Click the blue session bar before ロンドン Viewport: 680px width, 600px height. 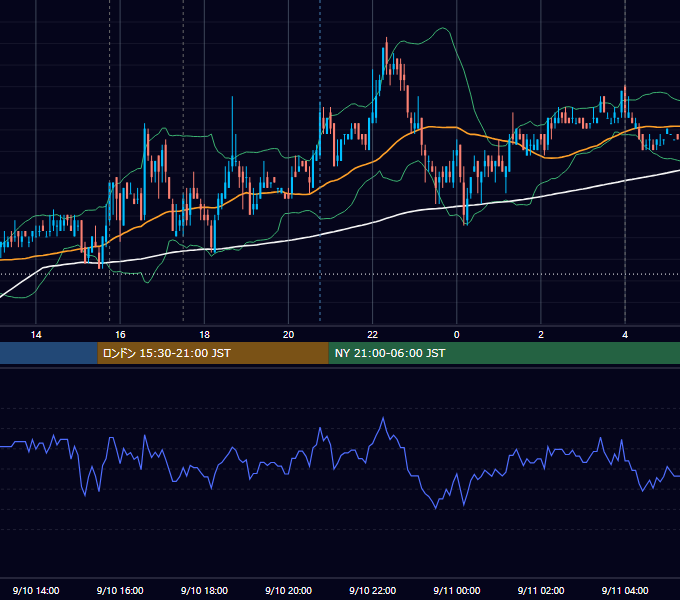click(49, 353)
